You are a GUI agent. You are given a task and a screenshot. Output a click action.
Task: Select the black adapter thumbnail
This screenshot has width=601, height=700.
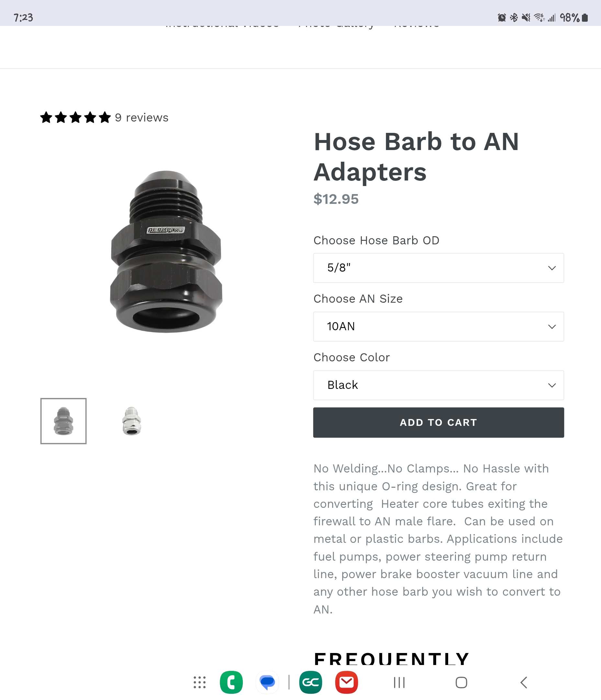[x=63, y=421]
